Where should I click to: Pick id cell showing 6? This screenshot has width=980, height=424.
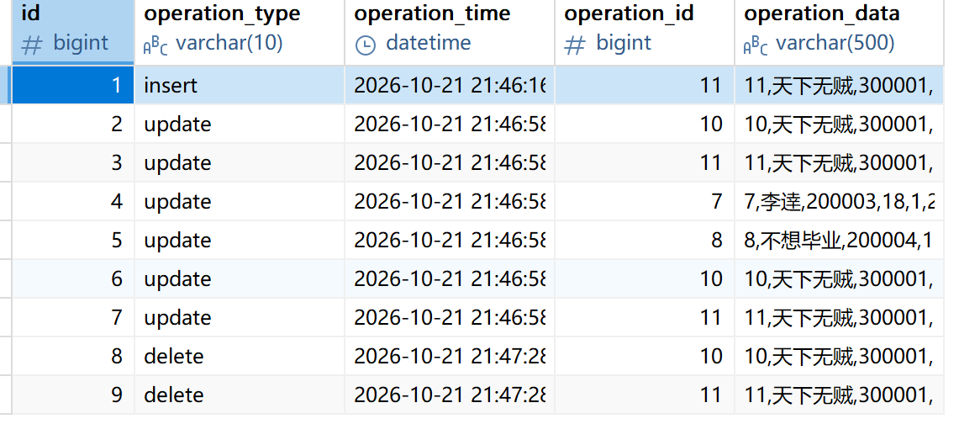point(73,279)
